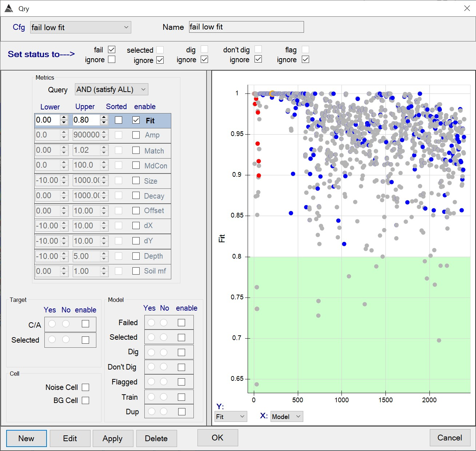
Task: Open the Y axis Fit dropdown
Action: pos(231,416)
